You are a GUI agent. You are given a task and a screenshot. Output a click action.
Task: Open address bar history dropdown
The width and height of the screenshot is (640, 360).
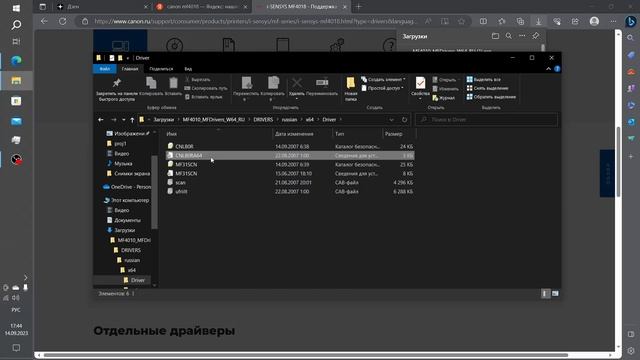click(x=391, y=120)
